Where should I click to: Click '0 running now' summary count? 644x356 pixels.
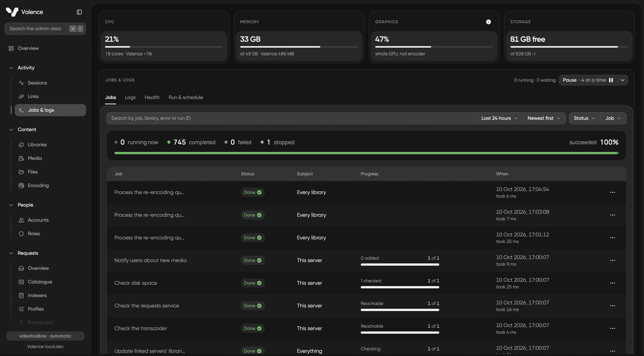(x=136, y=142)
